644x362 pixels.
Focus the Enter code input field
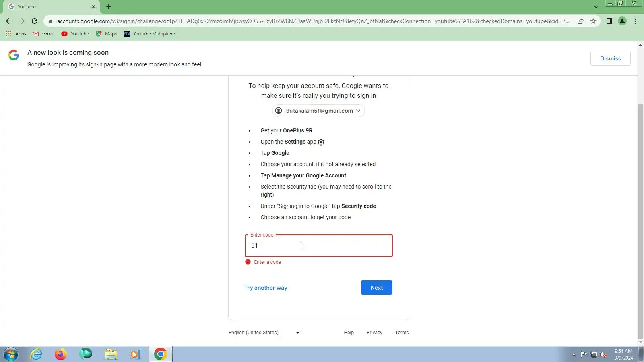318,246
